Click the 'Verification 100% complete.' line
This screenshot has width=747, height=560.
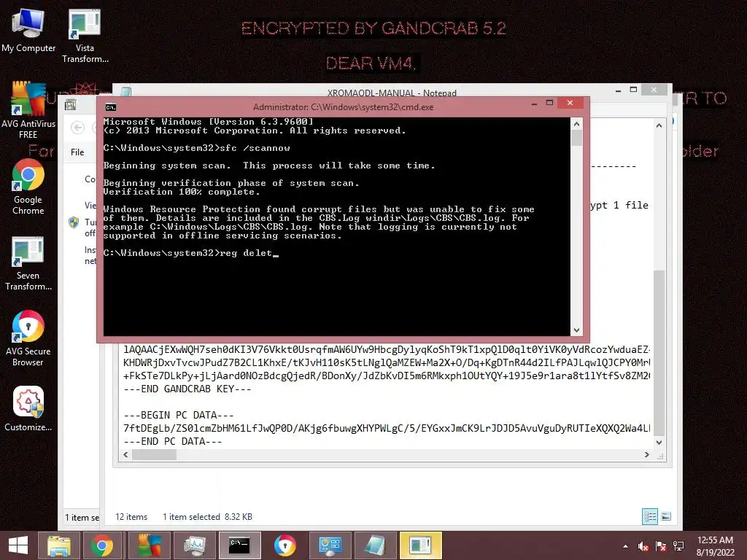[182, 192]
